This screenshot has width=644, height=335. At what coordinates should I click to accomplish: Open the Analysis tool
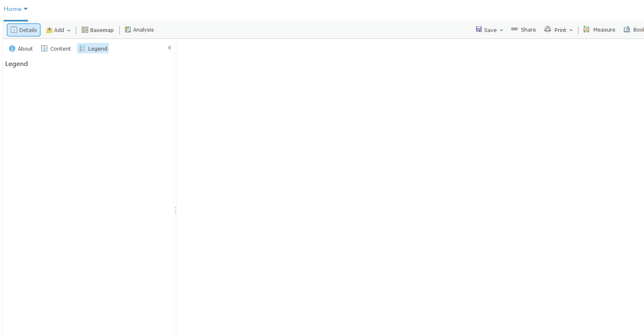pyautogui.click(x=139, y=30)
